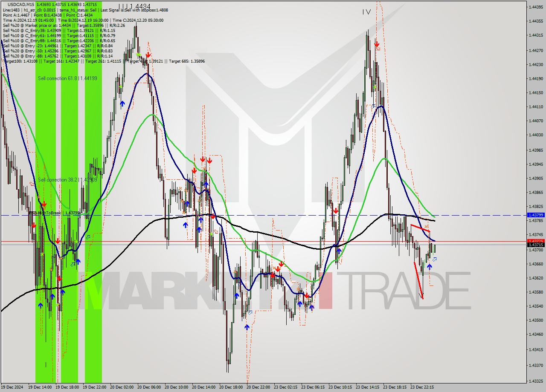The width and height of the screenshot is (546, 392).
Task: Click the 1.43325 price axis label
Action: (x=536, y=381)
